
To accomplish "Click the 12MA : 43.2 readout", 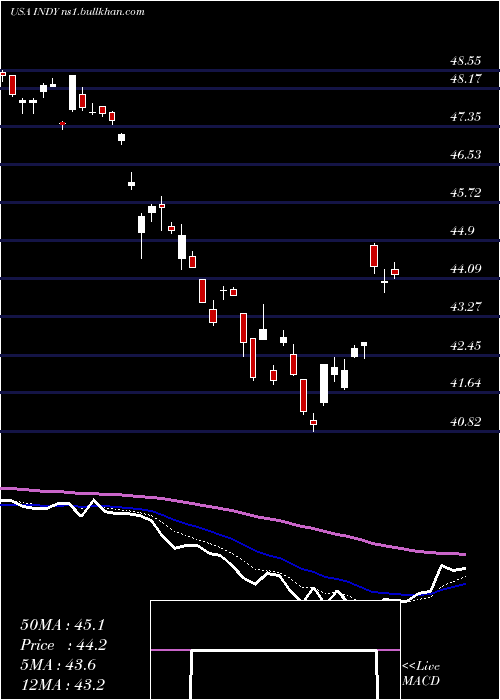I will point(62,684).
